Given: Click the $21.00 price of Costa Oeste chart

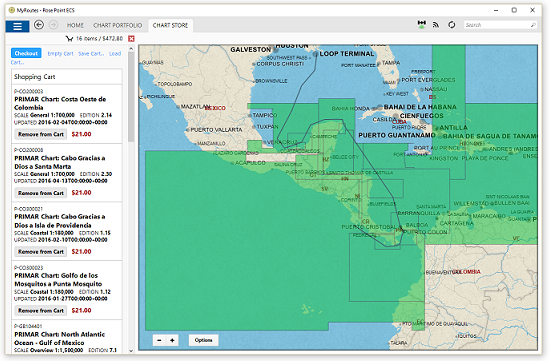Looking at the screenshot, I should 82,134.
